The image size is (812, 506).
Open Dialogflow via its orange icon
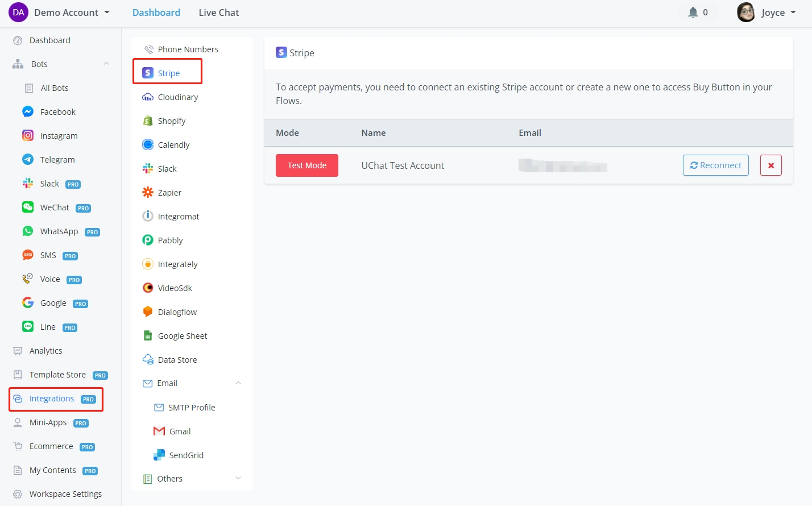coord(148,312)
